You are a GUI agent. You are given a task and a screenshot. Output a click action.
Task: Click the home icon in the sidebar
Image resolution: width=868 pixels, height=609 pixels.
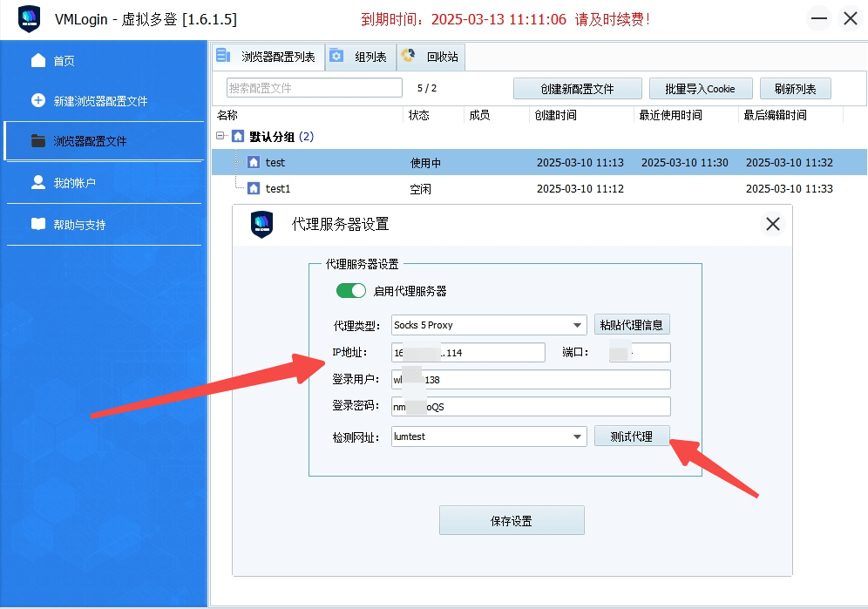tap(38, 60)
